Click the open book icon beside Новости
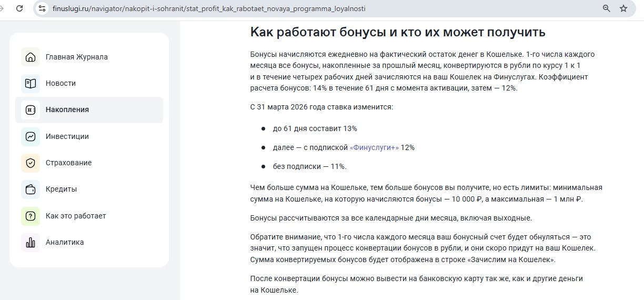The width and height of the screenshot is (644, 300). (x=31, y=83)
